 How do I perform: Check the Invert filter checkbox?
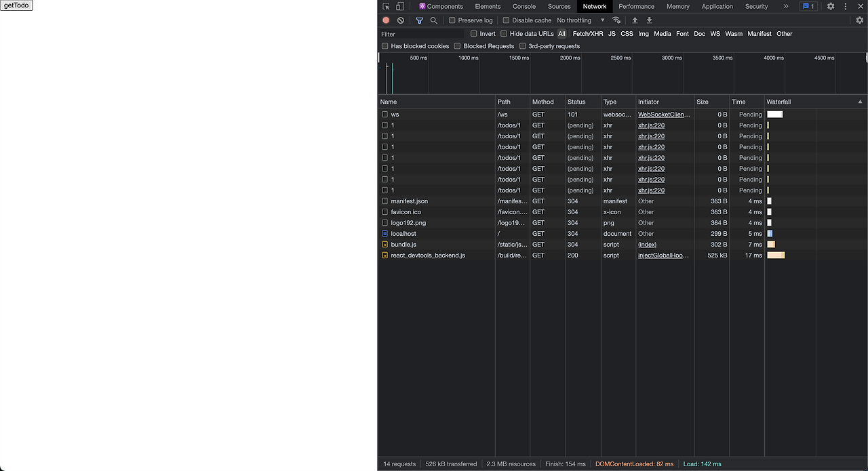474,34
